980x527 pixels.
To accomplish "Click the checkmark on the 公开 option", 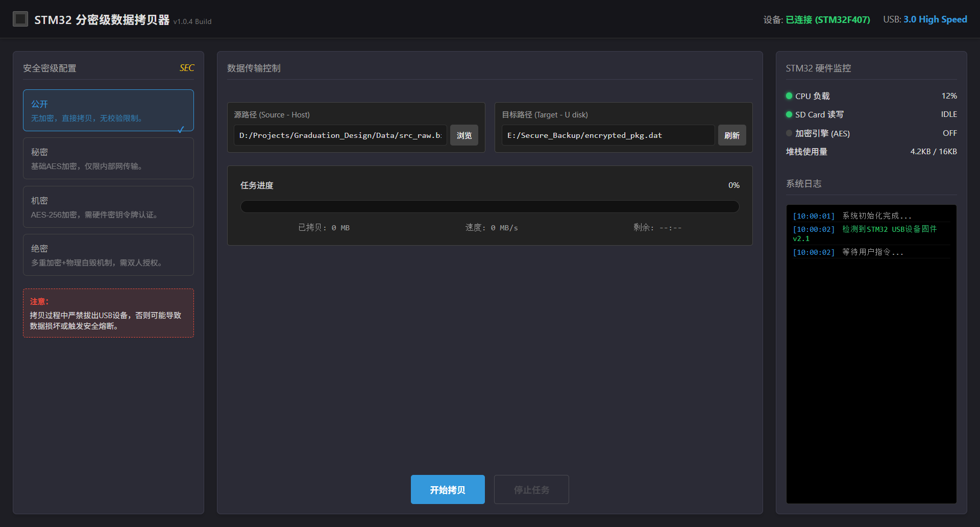I will coord(181,129).
